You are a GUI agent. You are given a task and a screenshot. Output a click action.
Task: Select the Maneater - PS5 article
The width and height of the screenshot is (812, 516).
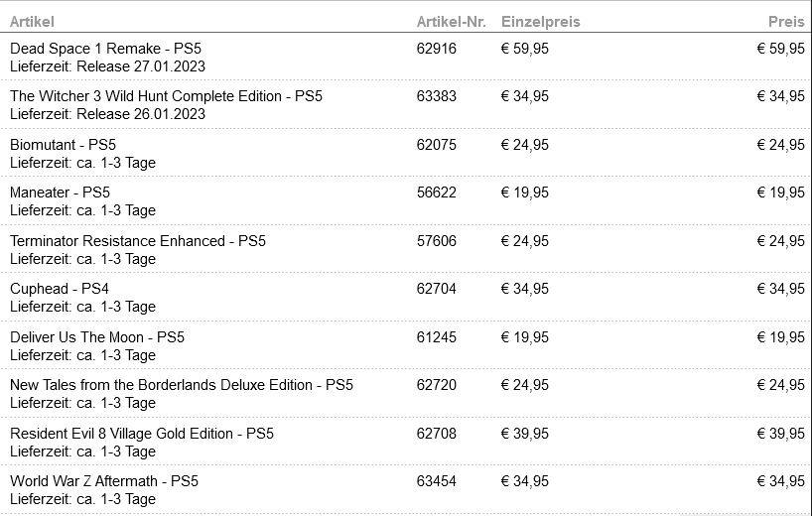pos(61,193)
